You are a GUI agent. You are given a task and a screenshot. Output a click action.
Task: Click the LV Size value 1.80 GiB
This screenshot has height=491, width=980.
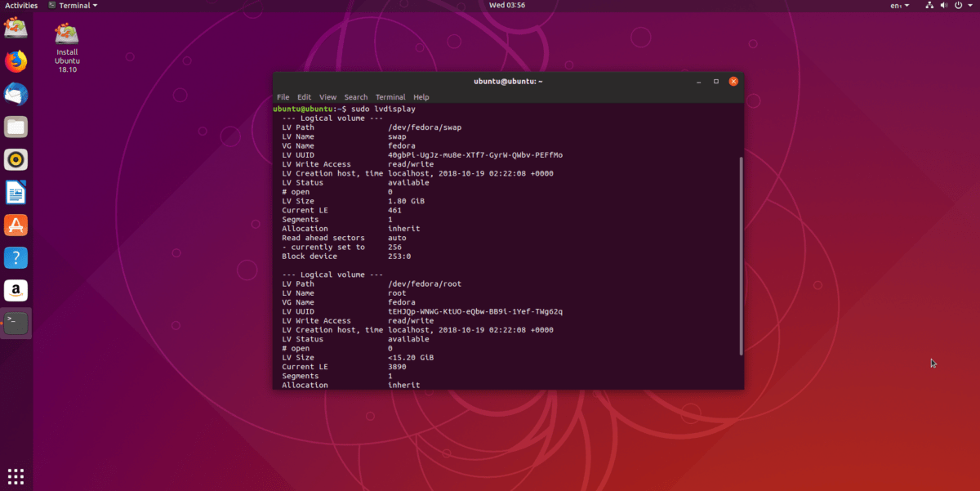407,201
